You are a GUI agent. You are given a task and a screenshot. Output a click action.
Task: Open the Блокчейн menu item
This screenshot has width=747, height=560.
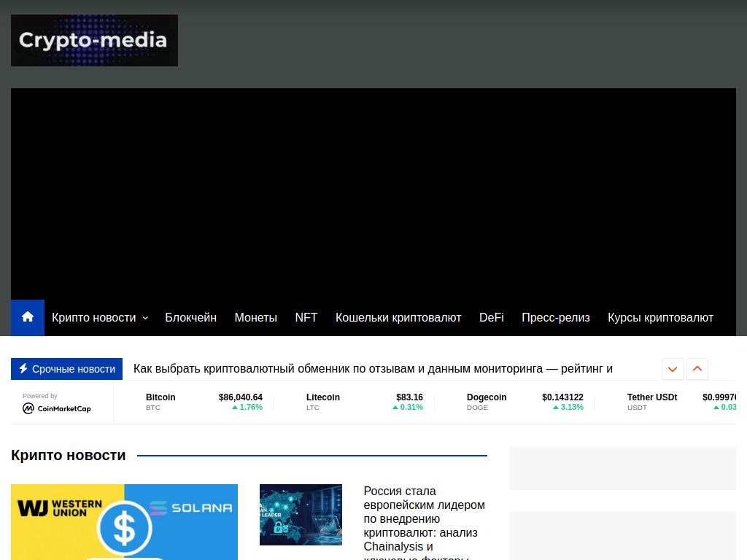click(x=191, y=317)
